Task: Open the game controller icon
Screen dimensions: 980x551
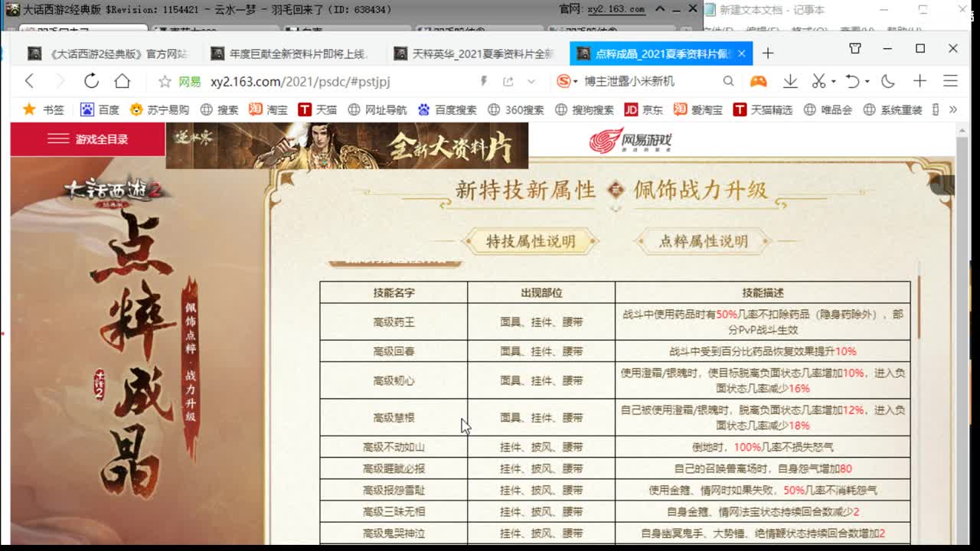Action: (x=758, y=81)
